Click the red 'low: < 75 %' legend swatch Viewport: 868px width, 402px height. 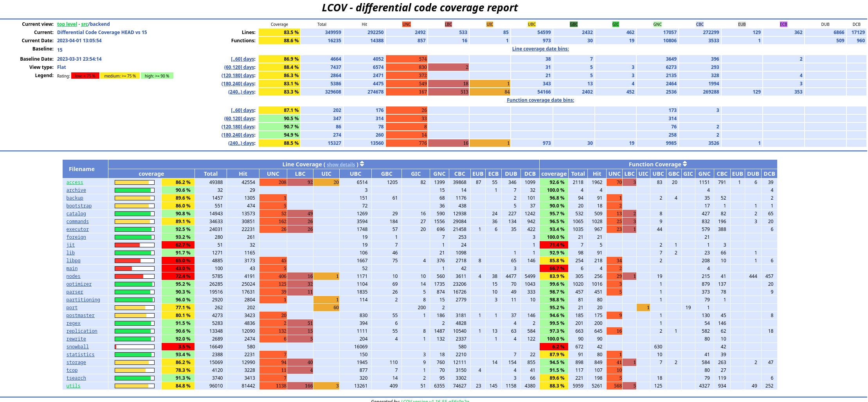click(x=85, y=76)
